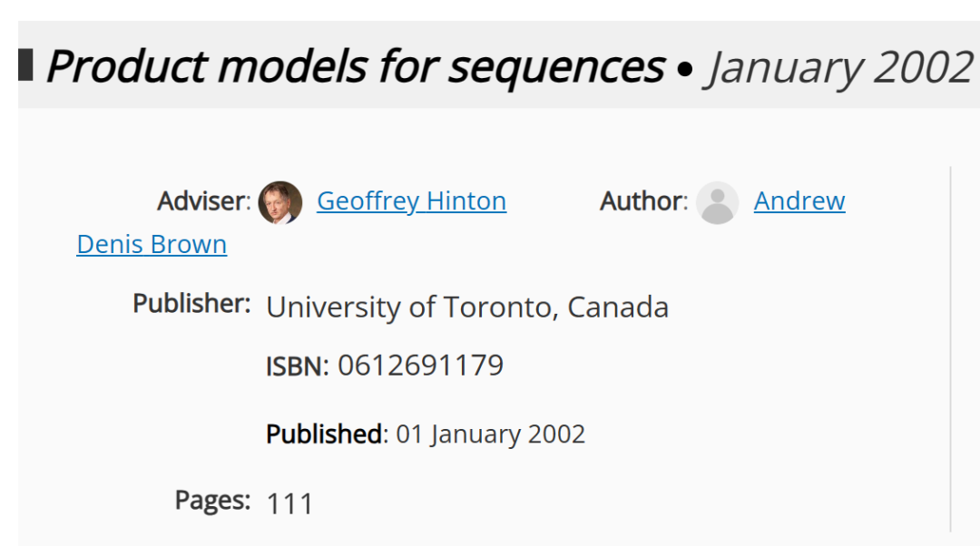Click Geoffrey Hinton's adviser profile photo
The width and height of the screenshot is (980, 546).
280,202
